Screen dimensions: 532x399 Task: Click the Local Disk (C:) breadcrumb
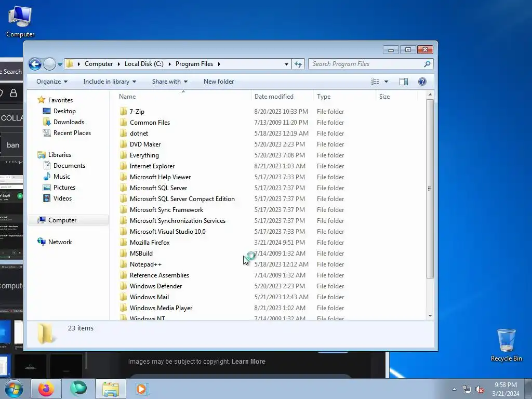(x=144, y=64)
